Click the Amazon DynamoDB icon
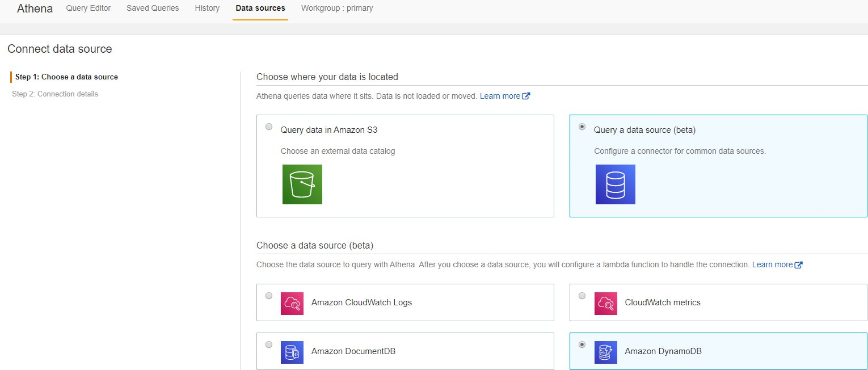868x370 pixels. [606, 352]
